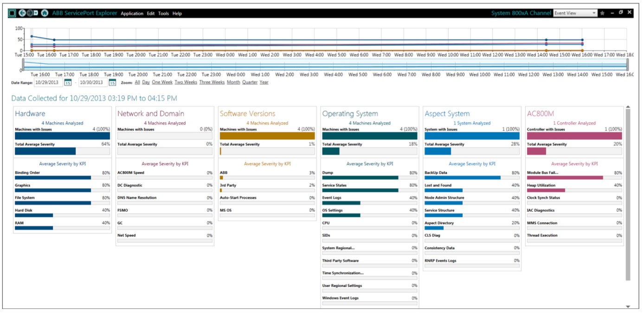This screenshot has width=644, height=315.
Task: Open the navigation history dropdown arrow
Action: [x=36, y=13]
